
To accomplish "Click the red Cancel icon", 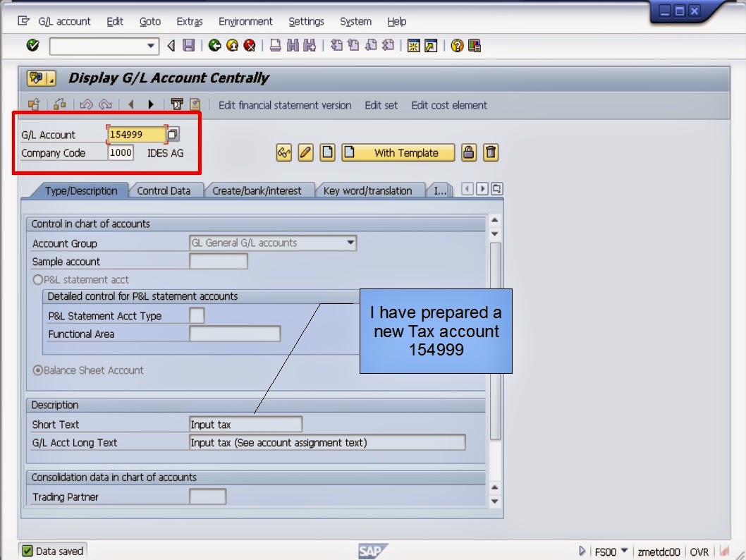I will click(250, 46).
